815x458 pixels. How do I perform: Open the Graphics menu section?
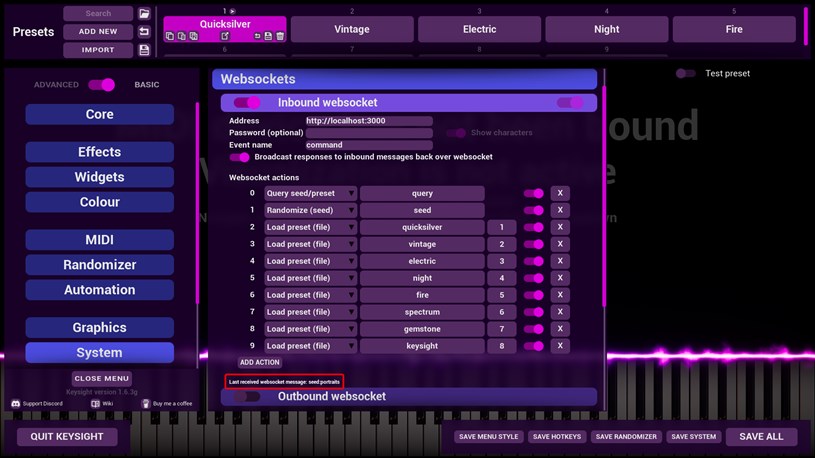coord(99,328)
